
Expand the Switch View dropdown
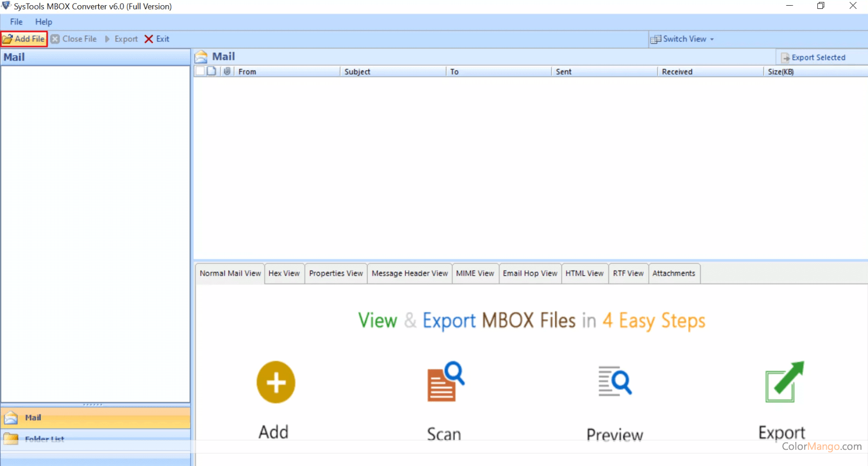[682, 39]
